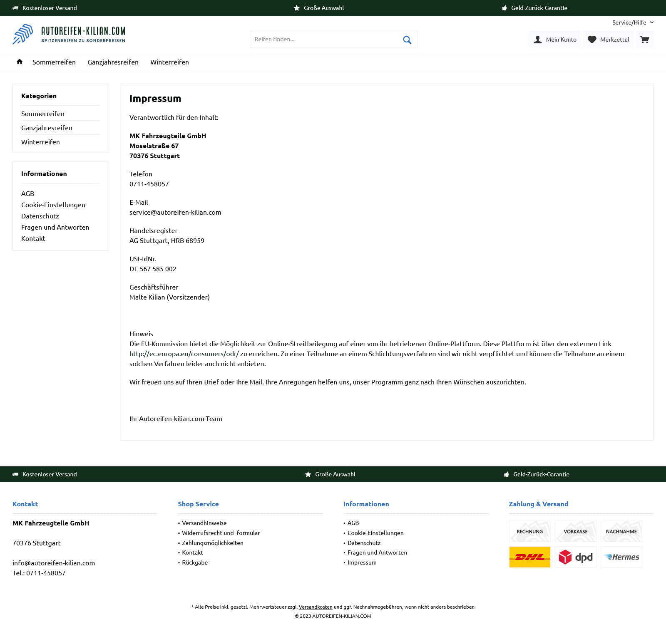This screenshot has width=666, height=644.
Task: Click the Vorkasse payment badge
Action: pyautogui.click(x=576, y=531)
